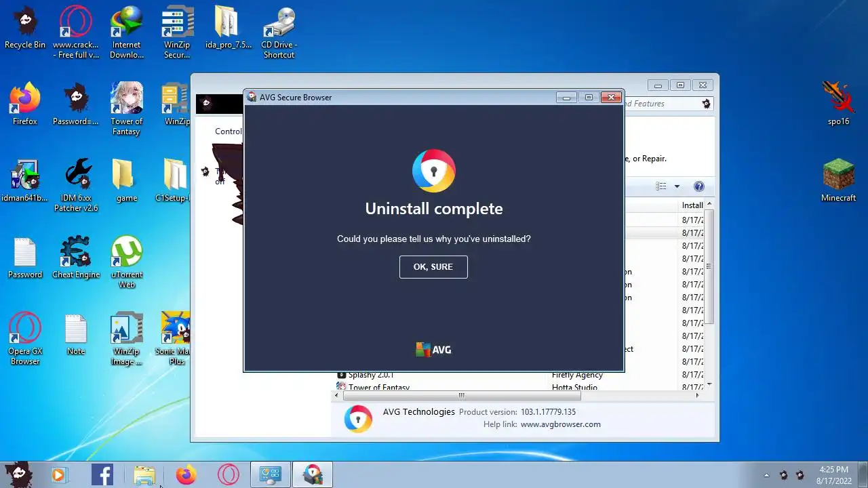Image resolution: width=868 pixels, height=488 pixels.
Task: Click the Windows Start button
Action: pos(18,474)
